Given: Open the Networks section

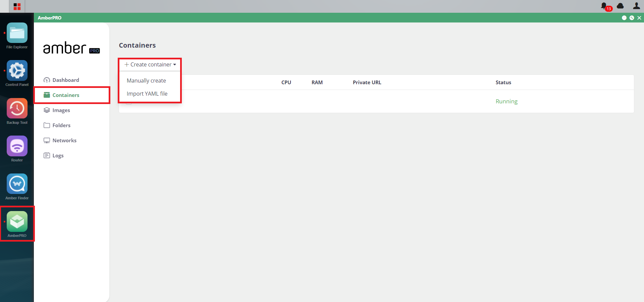Looking at the screenshot, I should (60, 140).
